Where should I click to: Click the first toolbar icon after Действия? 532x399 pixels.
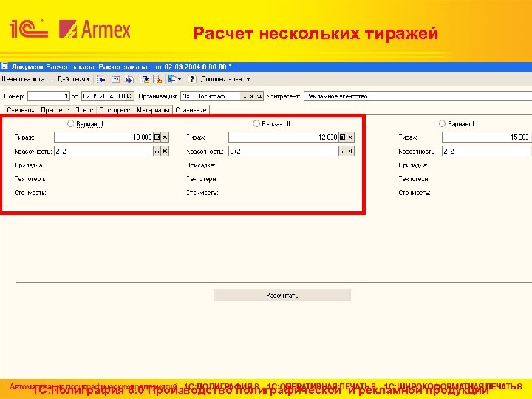[x=100, y=79]
